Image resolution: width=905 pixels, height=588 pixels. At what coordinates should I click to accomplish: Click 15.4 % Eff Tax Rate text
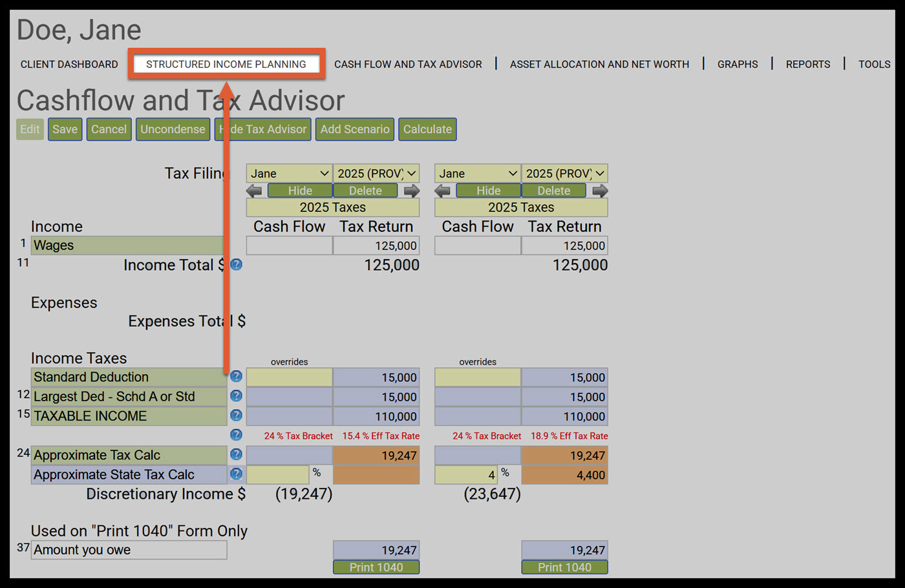coord(381,436)
